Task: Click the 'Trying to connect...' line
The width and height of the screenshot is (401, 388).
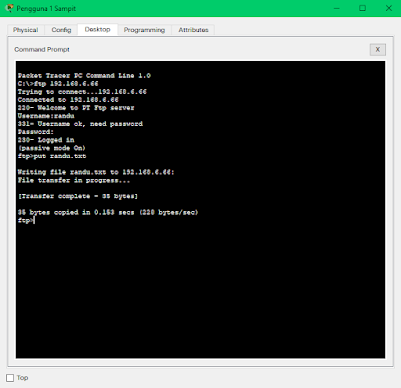Action: (82, 92)
